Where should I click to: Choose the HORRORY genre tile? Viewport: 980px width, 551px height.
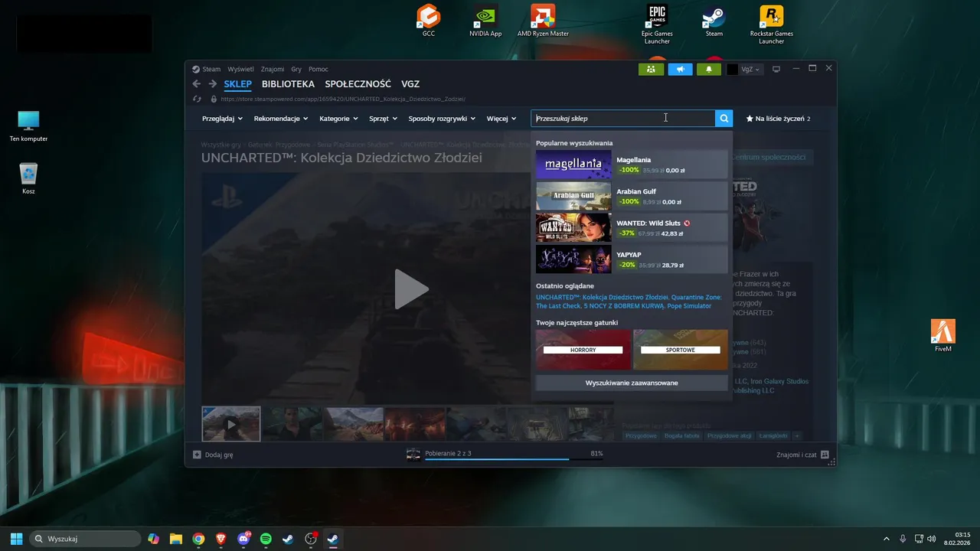click(583, 350)
